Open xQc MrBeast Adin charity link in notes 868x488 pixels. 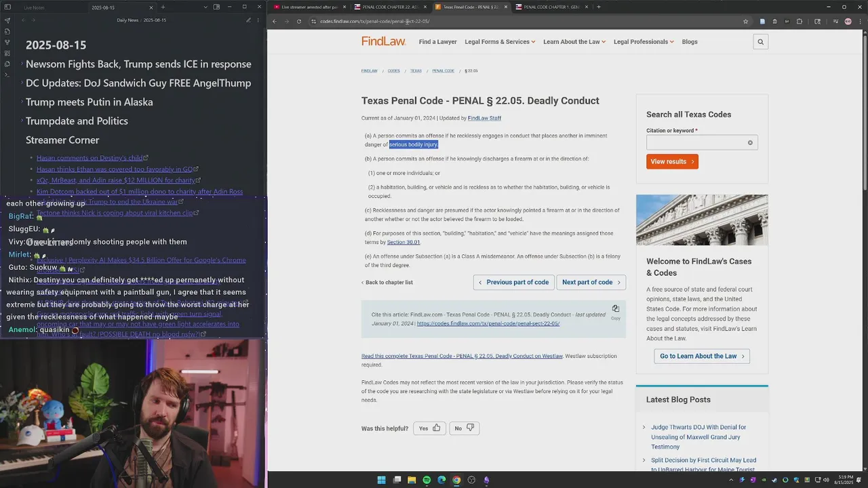(x=115, y=180)
